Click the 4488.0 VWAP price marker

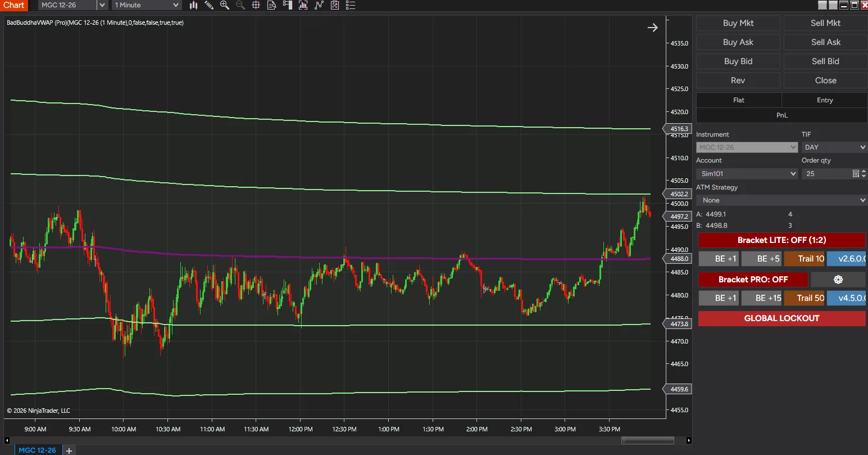tap(678, 259)
